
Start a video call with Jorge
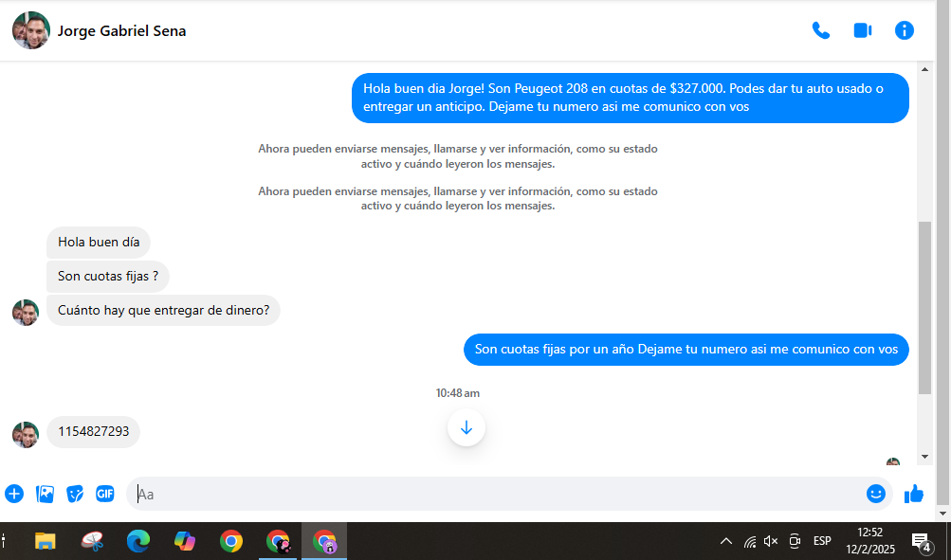[862, 30]
